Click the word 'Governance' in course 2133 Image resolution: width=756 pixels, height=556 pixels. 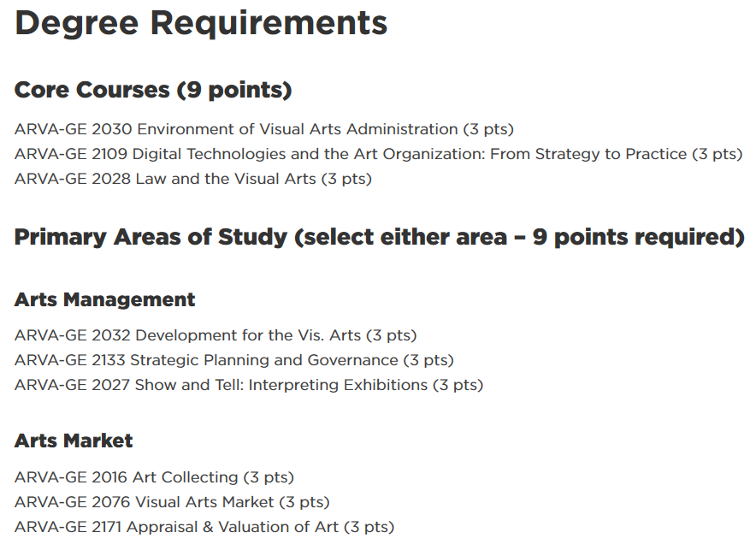[353, 360]
